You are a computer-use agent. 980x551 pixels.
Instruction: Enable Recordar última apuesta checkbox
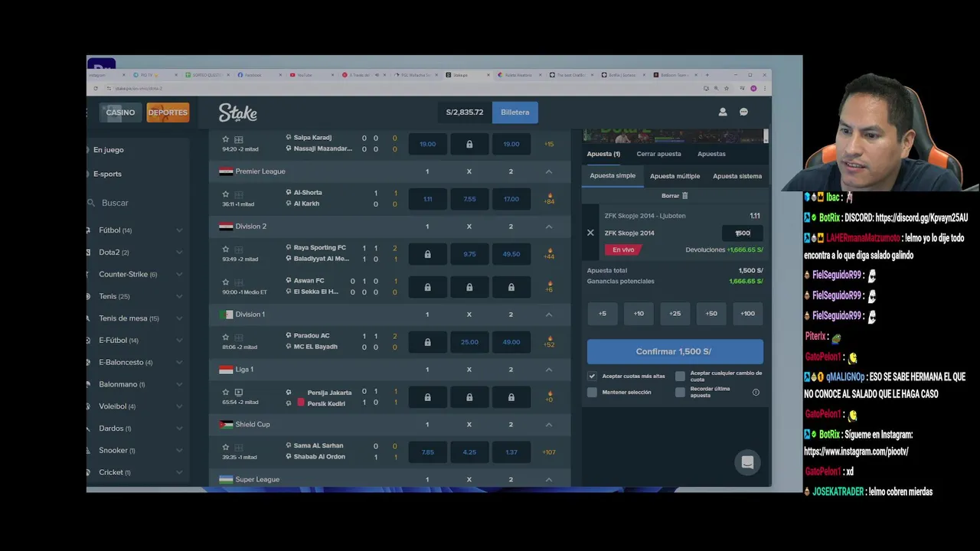(x=680, y=392)
